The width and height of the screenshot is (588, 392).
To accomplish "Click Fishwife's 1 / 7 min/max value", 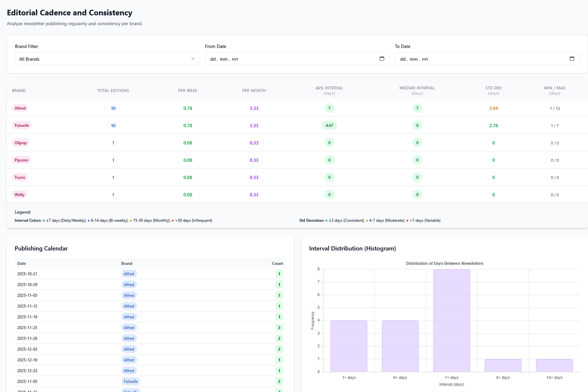I will tap(555, 126).
